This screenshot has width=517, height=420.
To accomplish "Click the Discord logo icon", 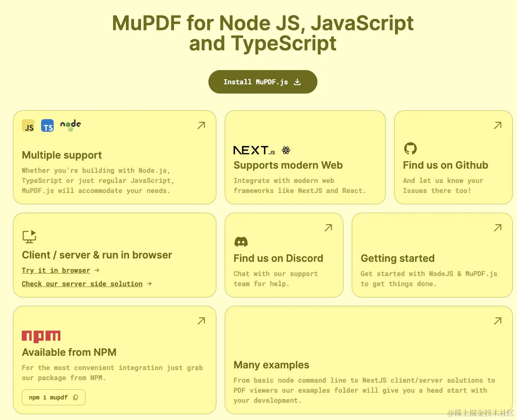I will (x=241, y=242).
